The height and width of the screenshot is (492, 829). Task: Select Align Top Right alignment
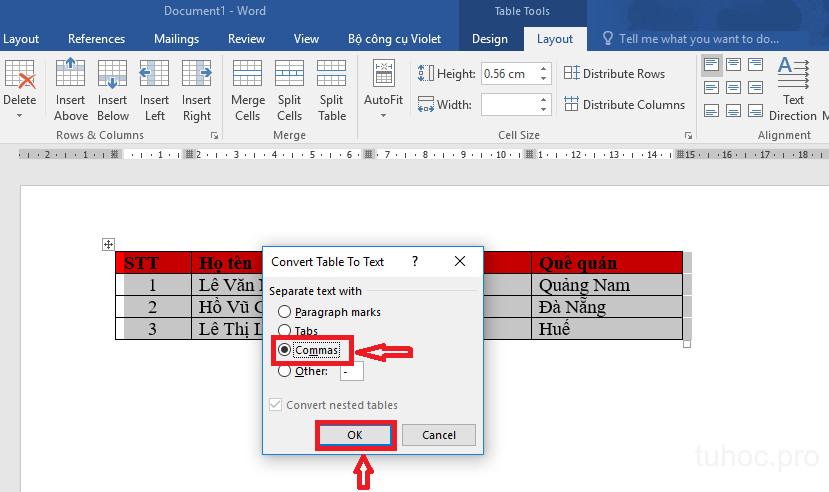(x=756, y=65)
